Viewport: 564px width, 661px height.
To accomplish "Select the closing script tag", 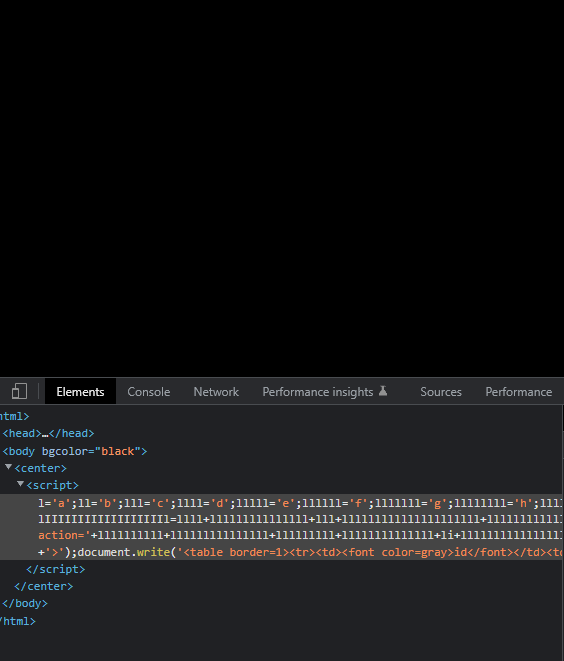I will pos(56,569).
